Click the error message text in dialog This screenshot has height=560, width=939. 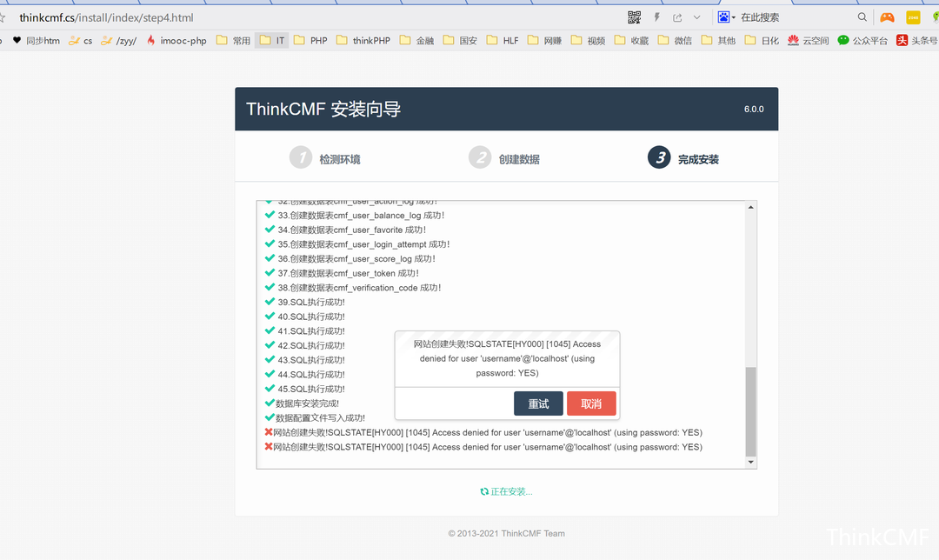click(507, 358)
